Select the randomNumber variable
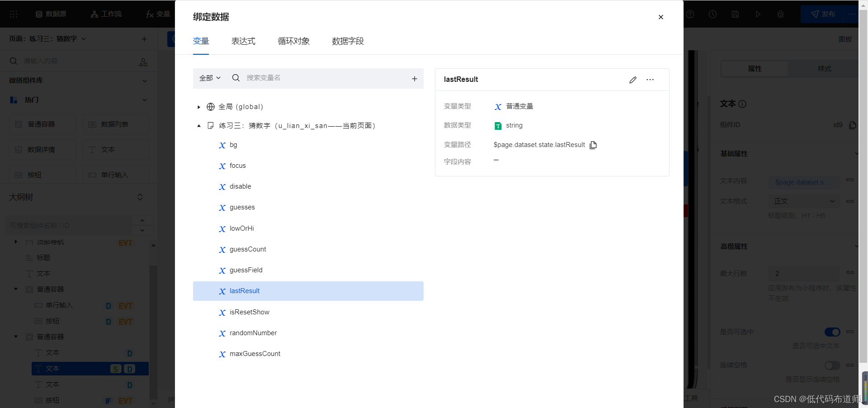Viewport: 868px width, 408px height. coord(253,333)
